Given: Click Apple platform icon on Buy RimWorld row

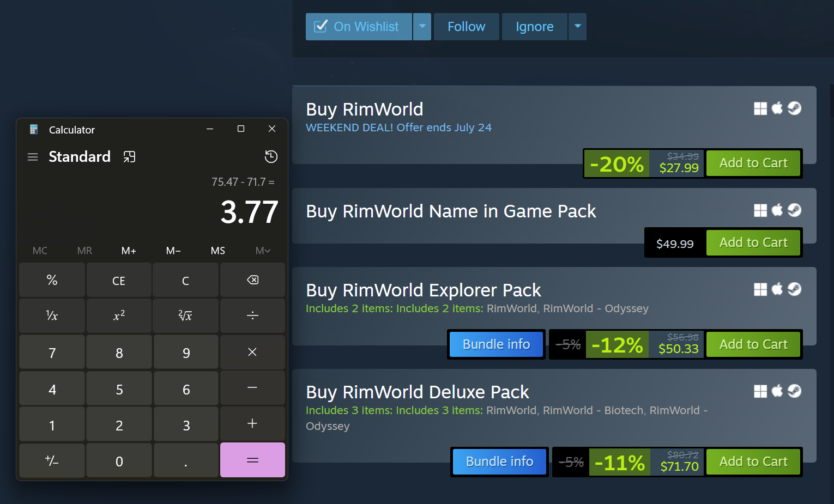Looking at the screenshot, I should coord(777,108).
